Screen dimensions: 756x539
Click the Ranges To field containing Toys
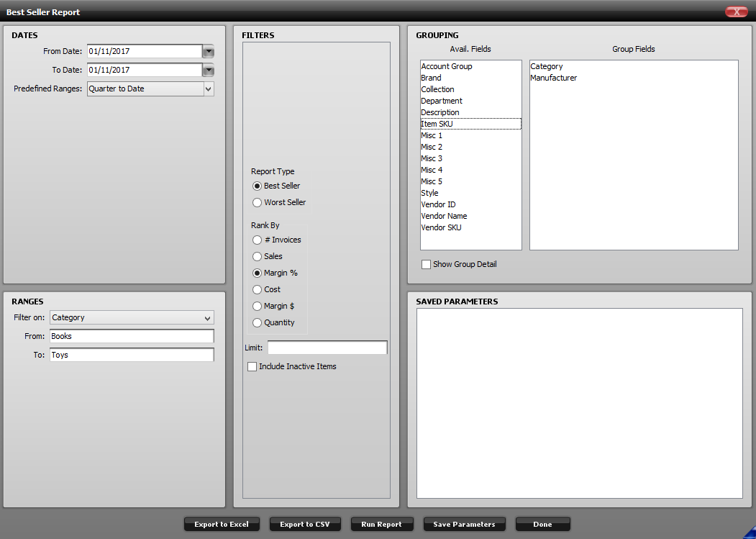click(132, 355)
